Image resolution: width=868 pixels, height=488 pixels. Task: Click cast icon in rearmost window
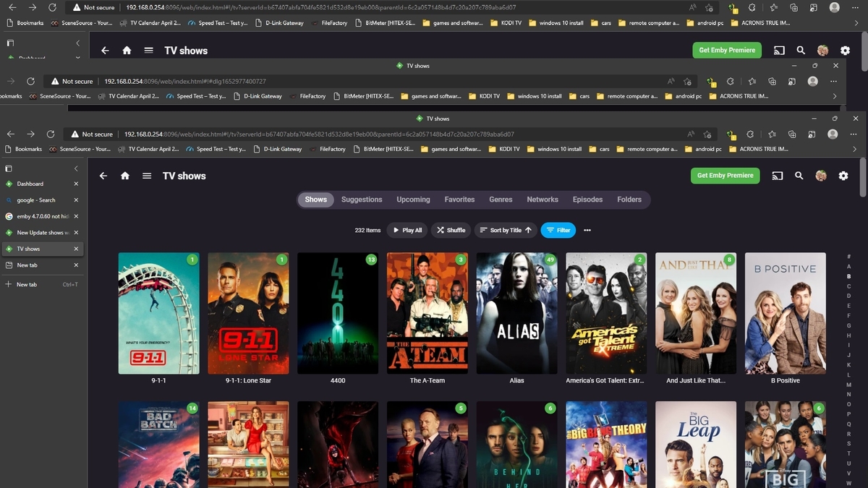tap(779, 51)
